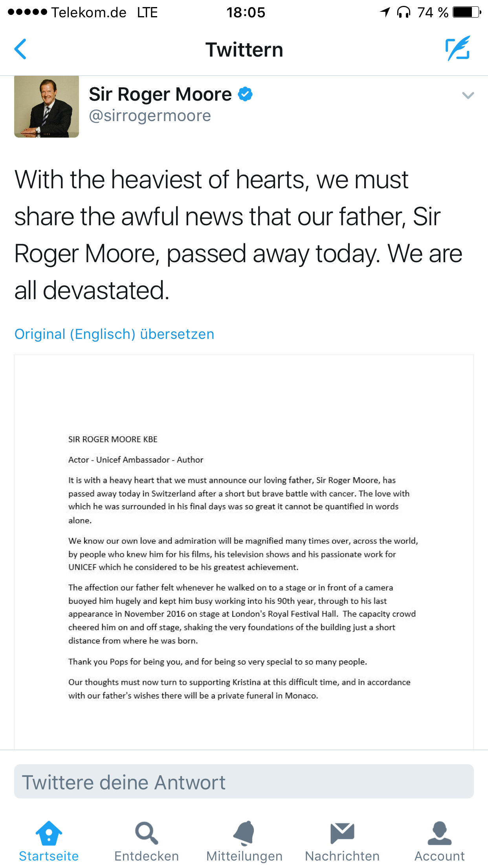
Task: Open the compose new tweet icon
Action: [458, 48]
